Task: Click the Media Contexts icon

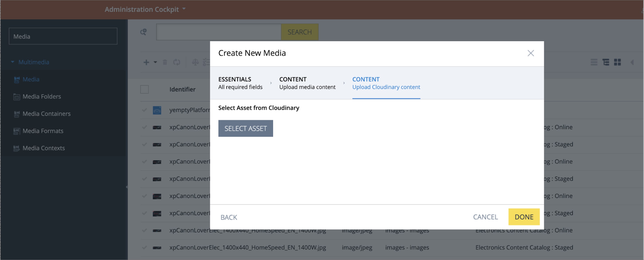Action: (x=16, y=148)
